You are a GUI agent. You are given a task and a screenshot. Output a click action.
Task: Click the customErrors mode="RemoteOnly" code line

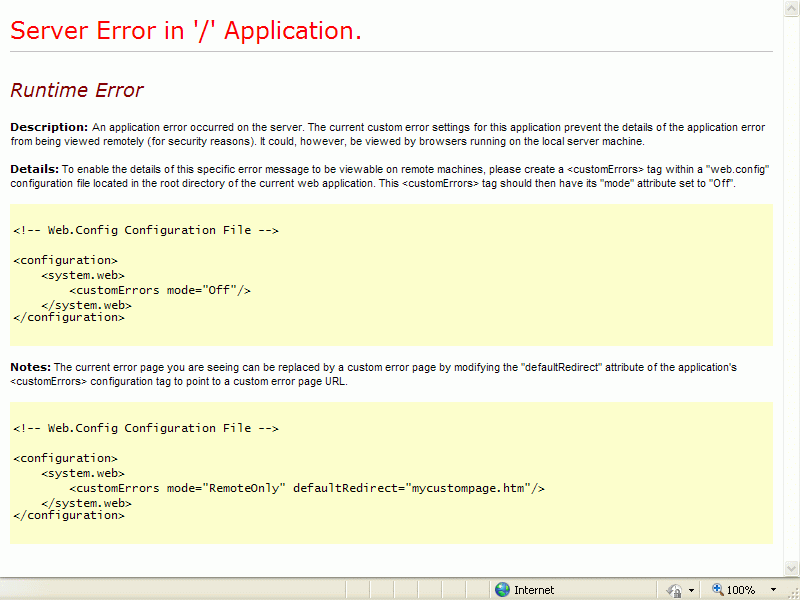pyautogui.click(x=306, y=488)
